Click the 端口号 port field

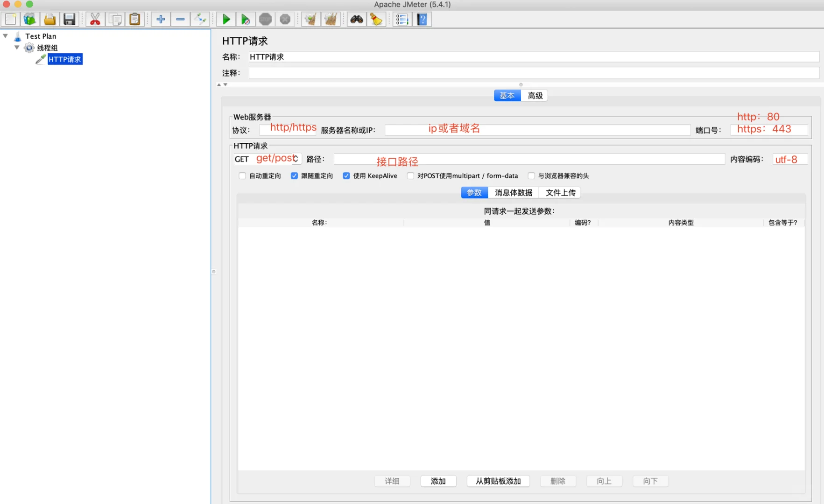[x=769, y=130]
